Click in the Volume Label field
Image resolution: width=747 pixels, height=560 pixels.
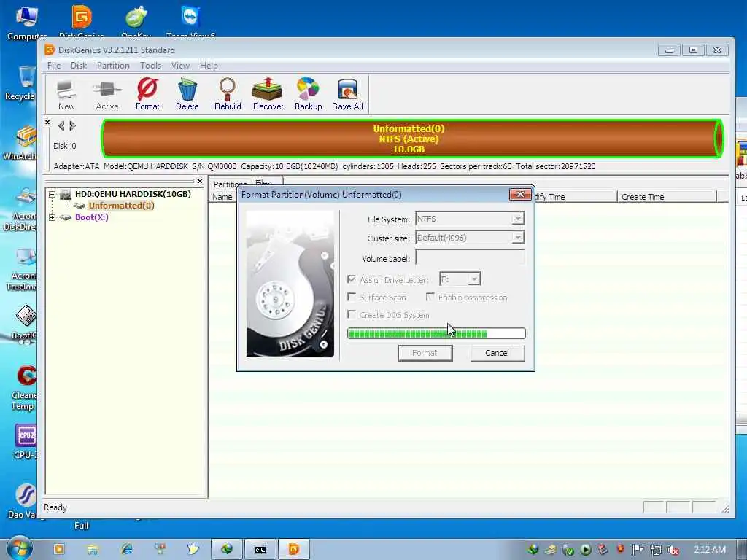click(471, 258)
